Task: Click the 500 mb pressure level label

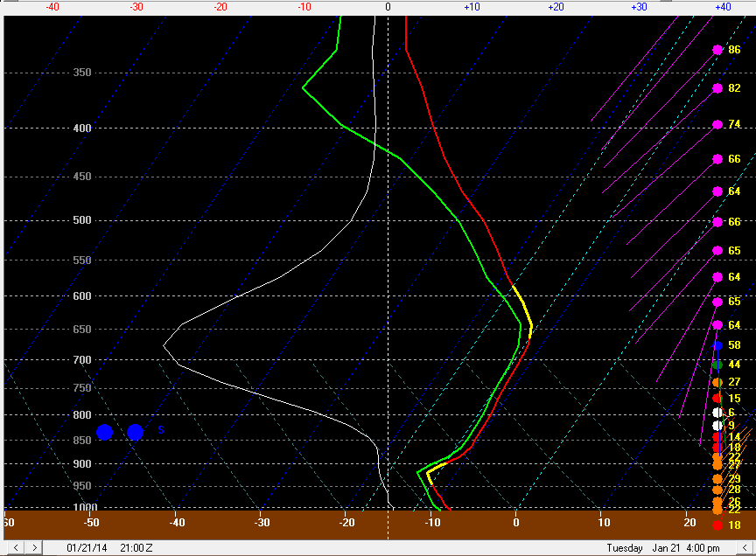Action: [81, 220]
